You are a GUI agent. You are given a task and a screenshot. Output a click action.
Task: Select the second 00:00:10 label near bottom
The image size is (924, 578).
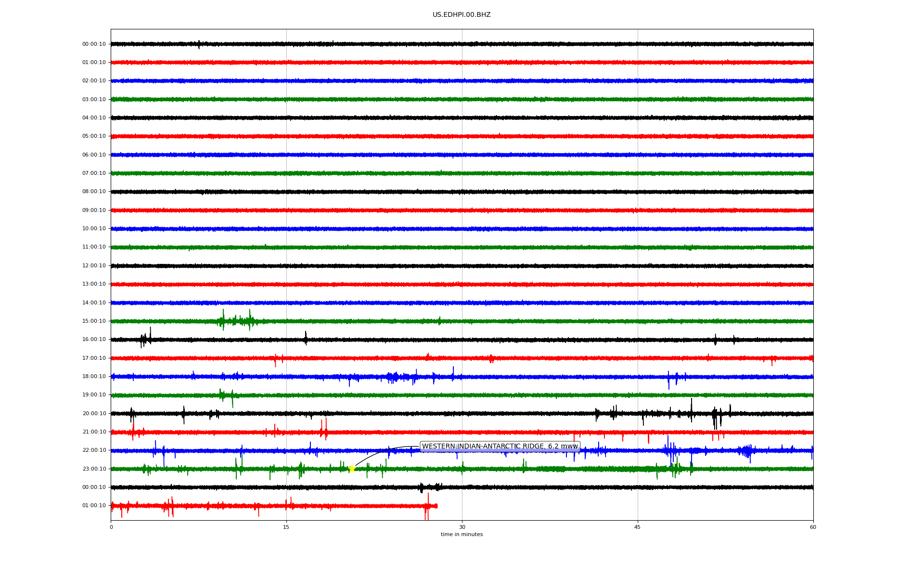(x=94, y=487)
